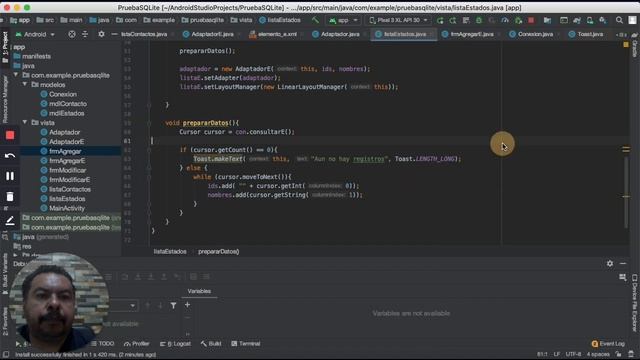The width and height of the screenshot is (640, 360).
Task: Collapse the vista folder
Action: 25,122
